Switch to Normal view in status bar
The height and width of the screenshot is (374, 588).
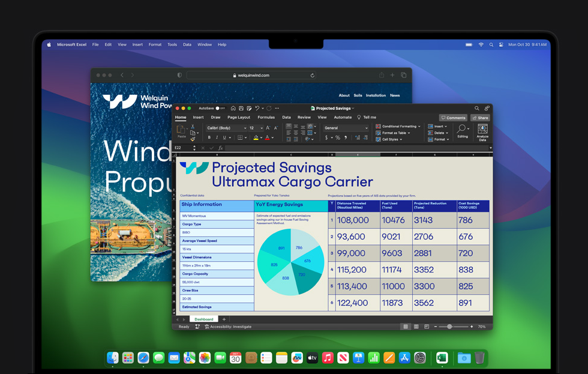tap(406, 327)
